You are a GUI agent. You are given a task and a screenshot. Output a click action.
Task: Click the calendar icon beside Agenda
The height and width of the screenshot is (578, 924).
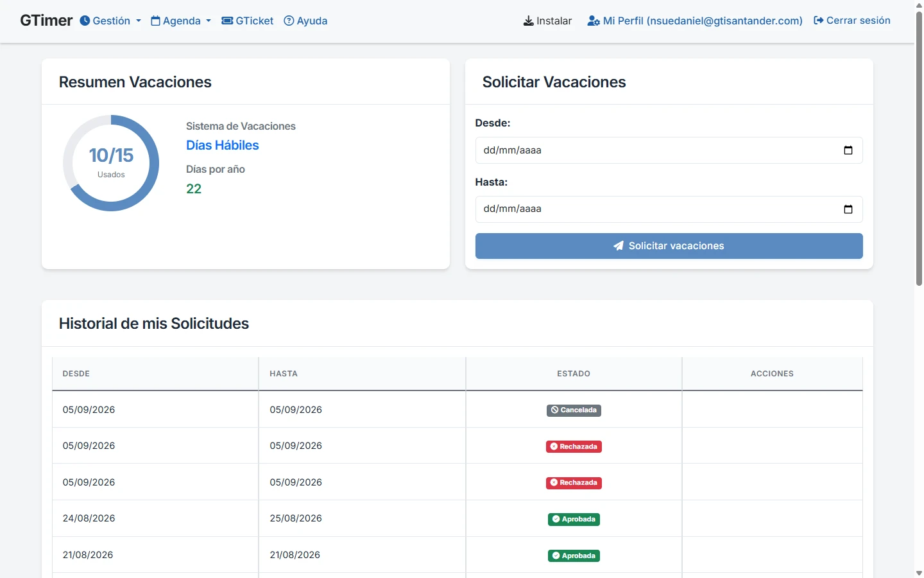pos(155,21)
